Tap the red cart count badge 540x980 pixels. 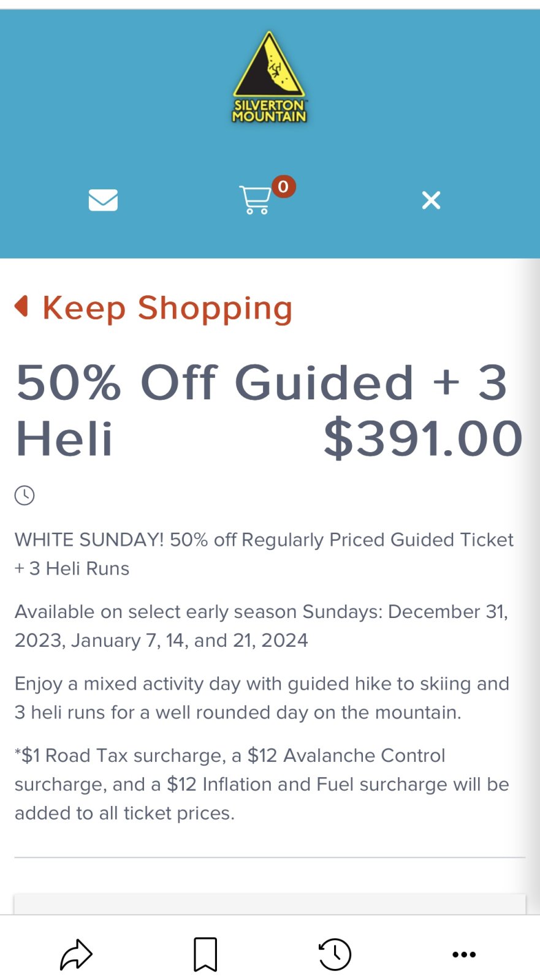[283, 186]
